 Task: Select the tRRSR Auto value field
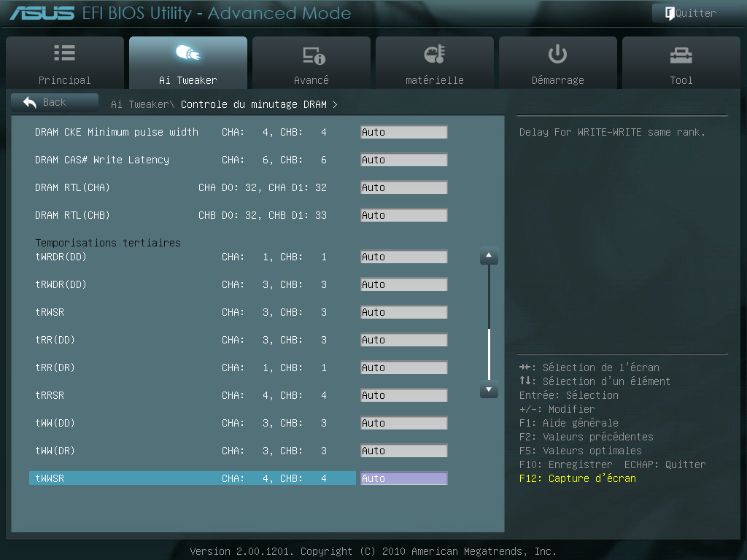(x=403, y=395)
